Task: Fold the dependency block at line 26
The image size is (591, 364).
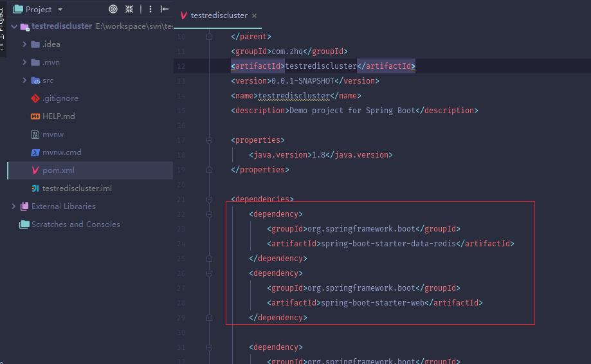Action: 209,273
